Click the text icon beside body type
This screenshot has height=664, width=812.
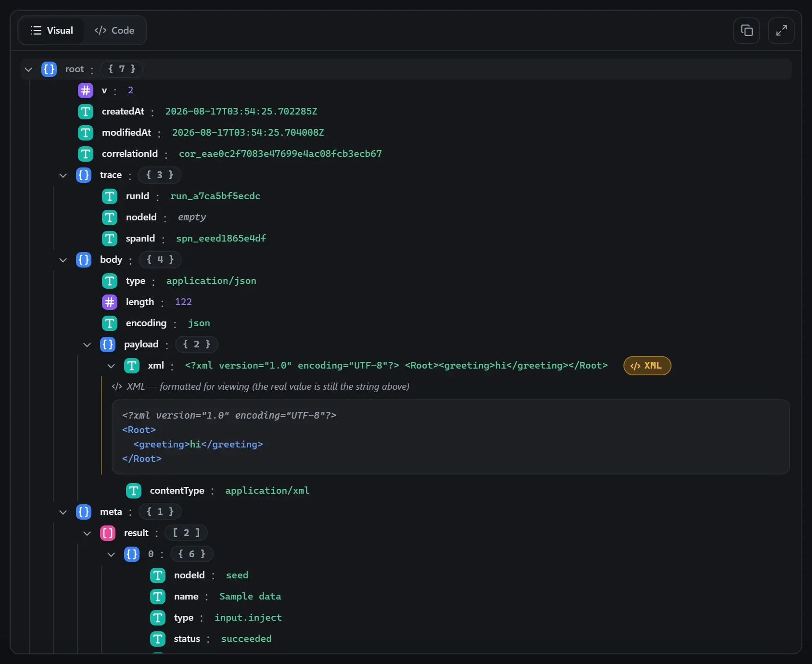tap(110, 281)
